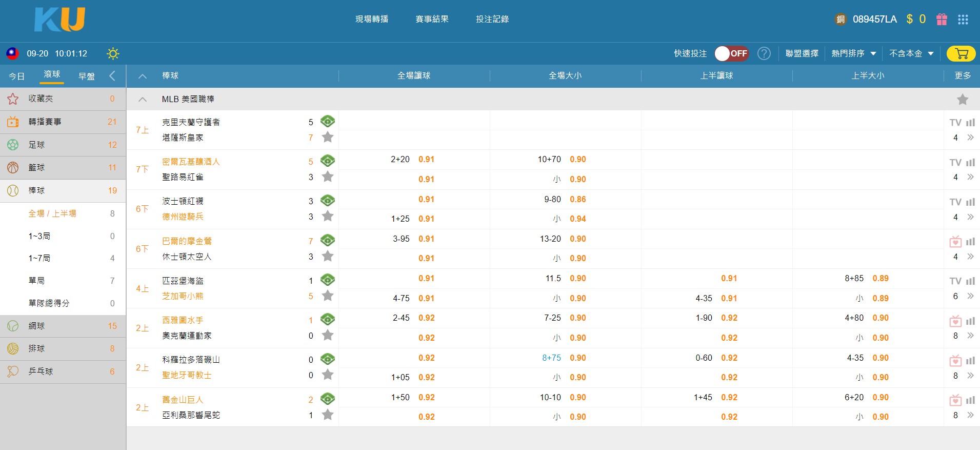This screenshot has height=450, width=980.
Task: Favorite the MLB 美國職棒 league star
Action: pyautogui.click(x=963, y=100)
